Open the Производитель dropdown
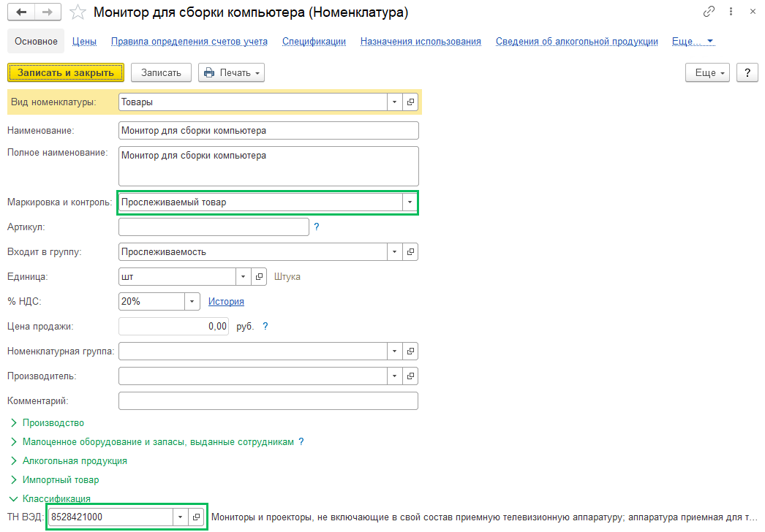 (395, 376)
